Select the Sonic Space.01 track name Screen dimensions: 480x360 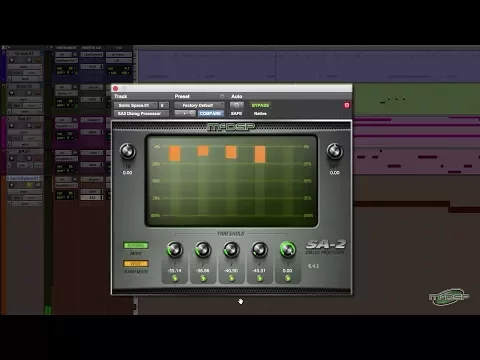[x=23, y=178]
